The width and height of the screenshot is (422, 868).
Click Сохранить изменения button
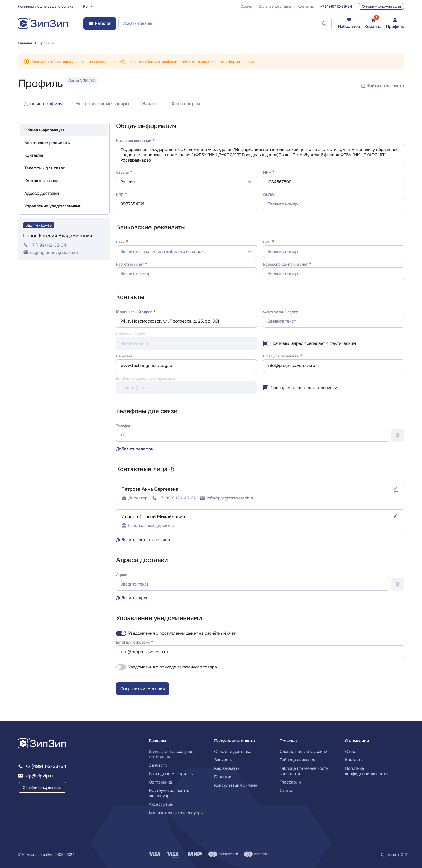142,689
